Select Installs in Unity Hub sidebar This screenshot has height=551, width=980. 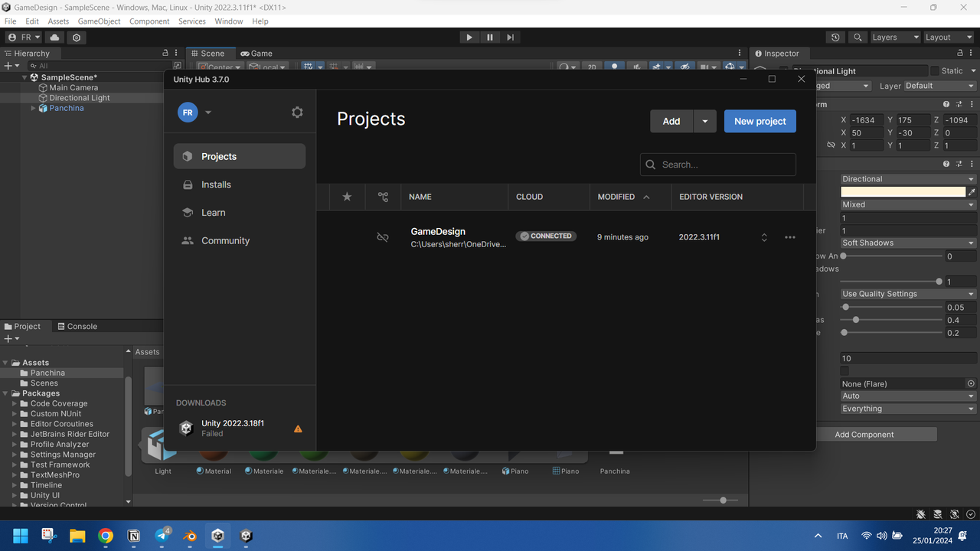(240, 184)
